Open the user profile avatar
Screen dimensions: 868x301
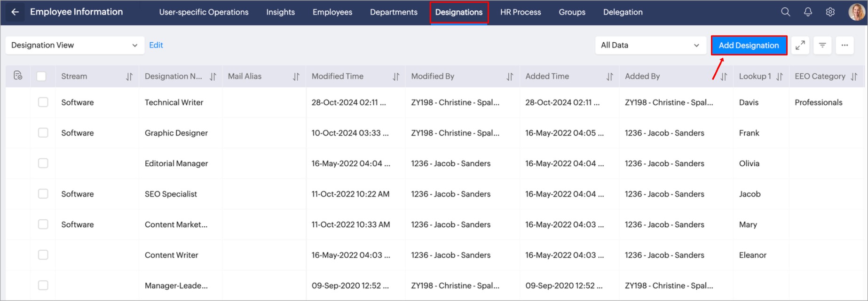pyautogui.click(x=856, y=12)
